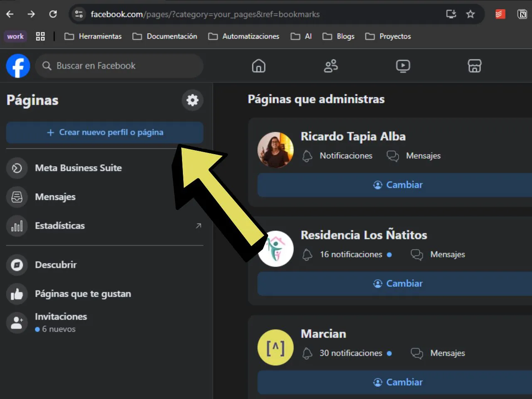The height and width of the screenshot is (399, 532).
Task: Go back in browser history
Action: 10,14
